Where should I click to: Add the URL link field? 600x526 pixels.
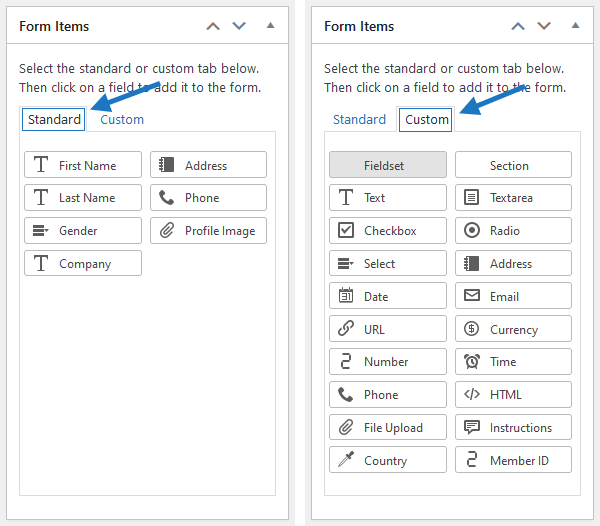coord(387,329)
